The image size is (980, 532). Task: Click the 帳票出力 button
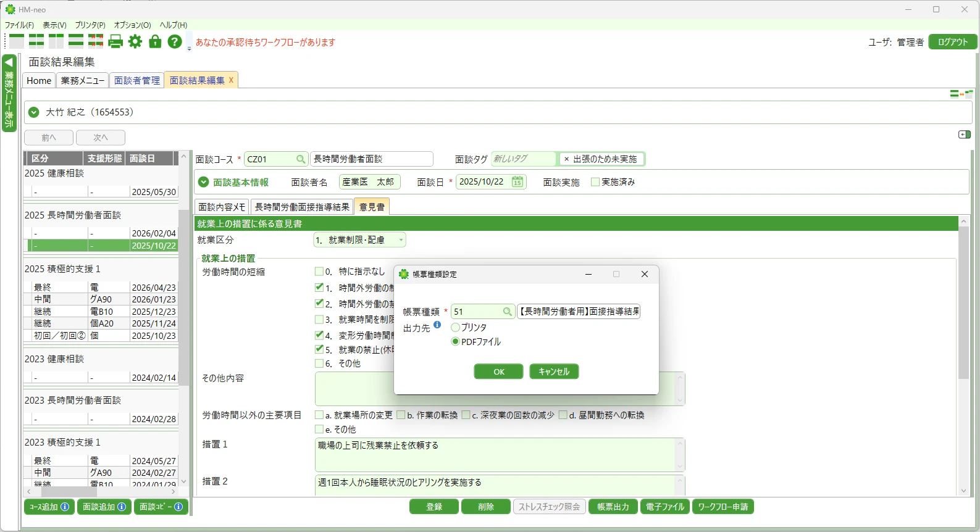(x=613, y=507)
